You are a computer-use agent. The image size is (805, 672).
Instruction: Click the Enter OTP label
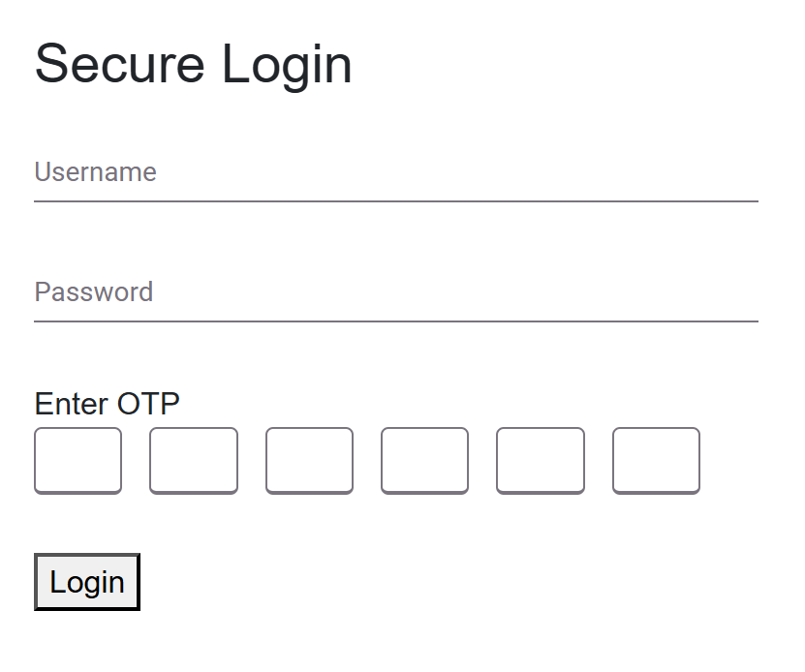click(107, 404)
